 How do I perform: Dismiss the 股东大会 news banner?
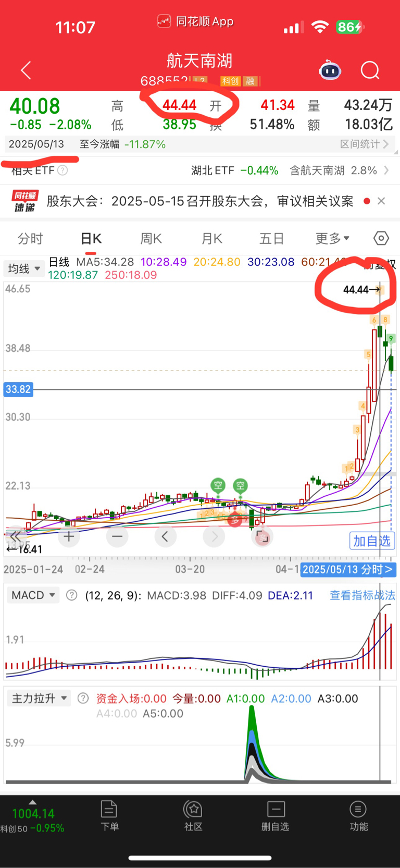[x=381, y=201]
